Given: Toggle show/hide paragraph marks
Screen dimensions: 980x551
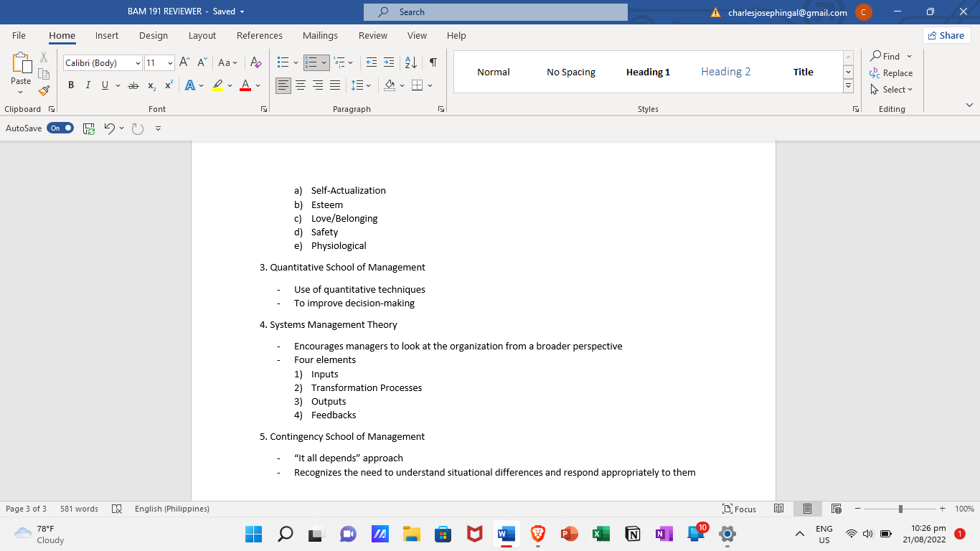Looking at the screenshot, I should click(x=433, y=62).
